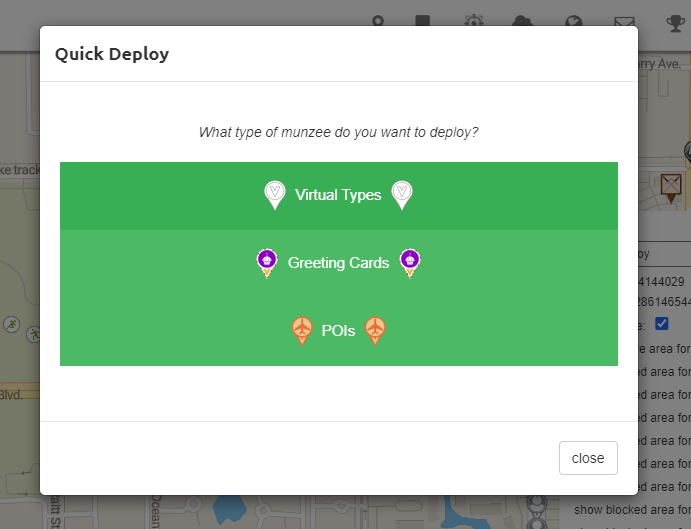The width and height of the screenshot is (691, 529).
Task: Click the dark square icon in top bar
Action: tap(423, 21)
